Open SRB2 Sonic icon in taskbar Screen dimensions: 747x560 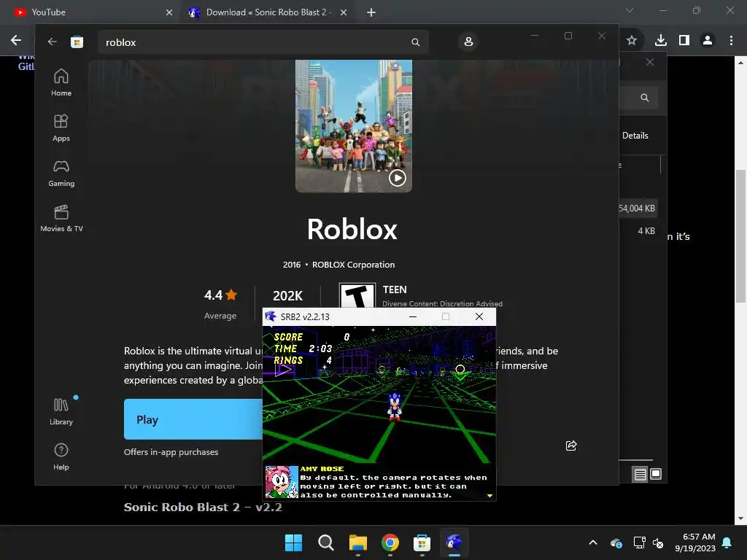454,542
